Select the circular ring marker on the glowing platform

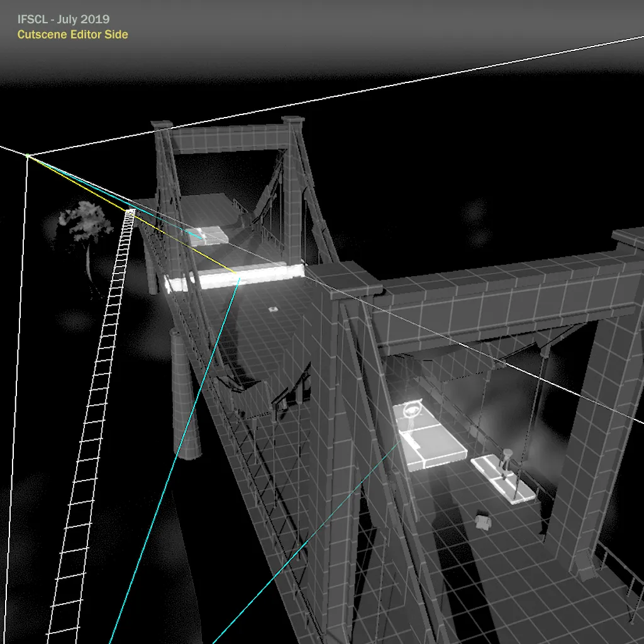pyautogui.click(x=411, y=410)
